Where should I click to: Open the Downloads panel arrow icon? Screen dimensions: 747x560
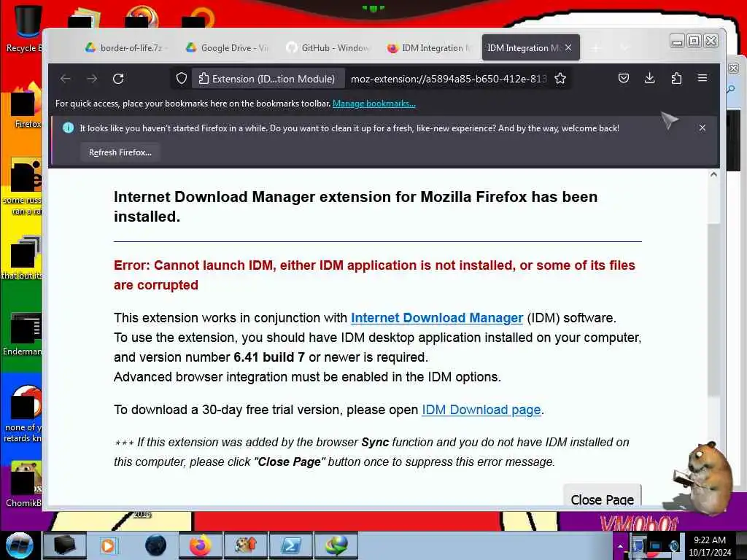pyautogui.click(x=649, y=78)
